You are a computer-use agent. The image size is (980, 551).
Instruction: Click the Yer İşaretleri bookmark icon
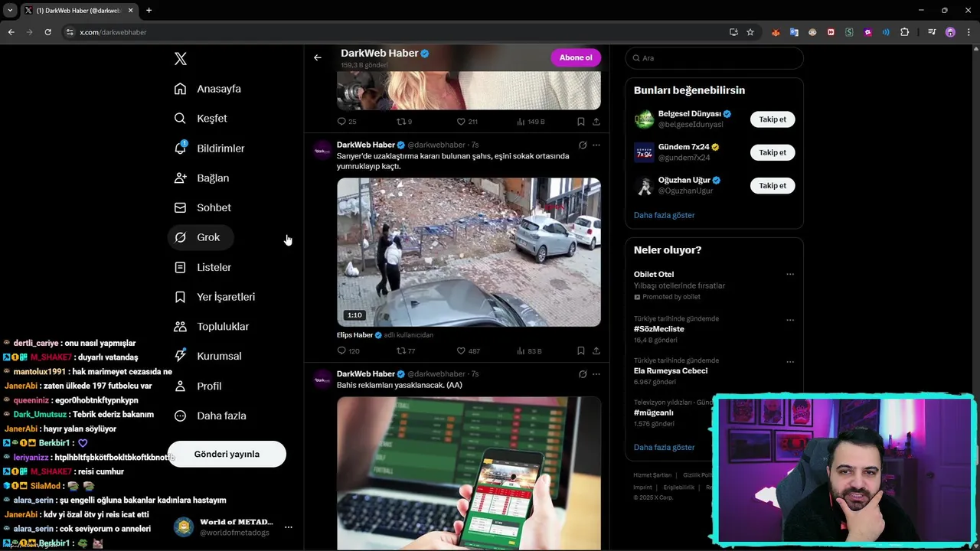point(180,297)
